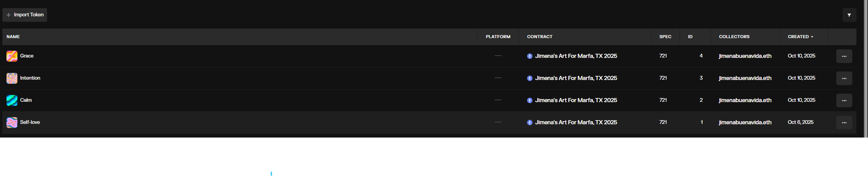Click the Collectors column header

[x=734, y=37]
